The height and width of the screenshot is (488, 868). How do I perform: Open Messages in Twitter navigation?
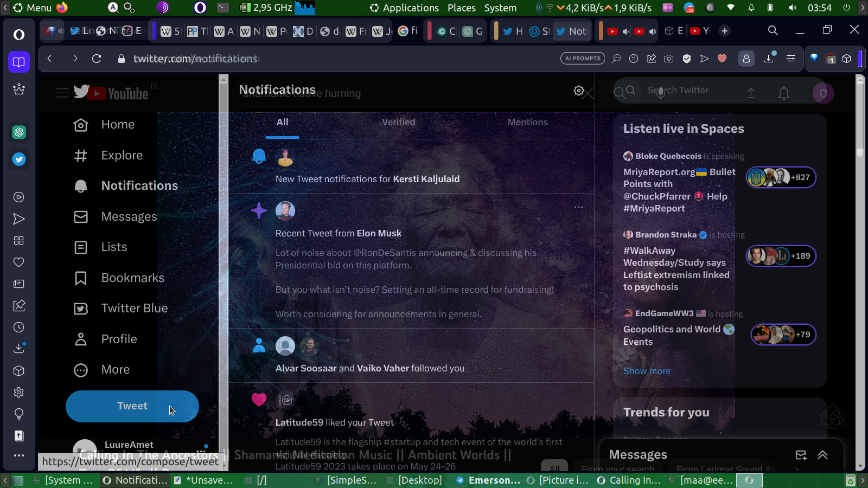[115, 217]
